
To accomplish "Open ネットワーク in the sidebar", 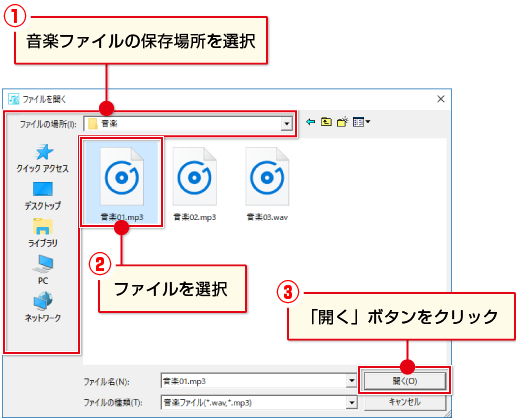I will click(x=43, y=308).
